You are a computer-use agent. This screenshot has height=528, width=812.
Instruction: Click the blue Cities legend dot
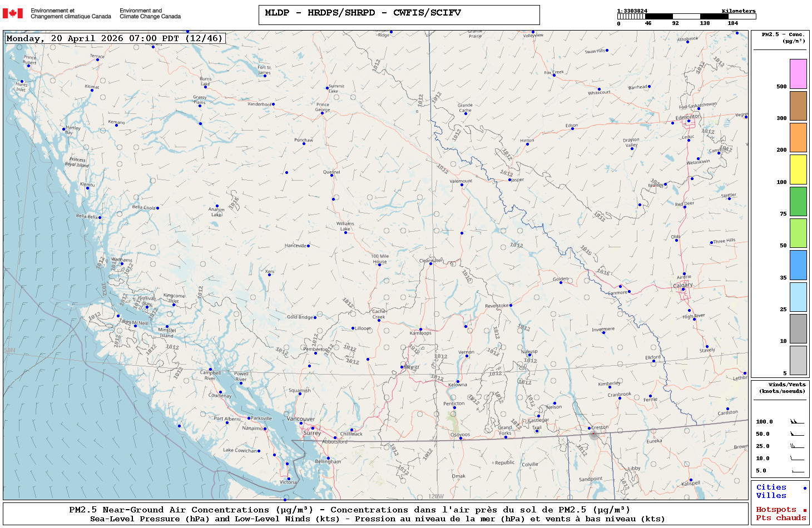point(804,488)
